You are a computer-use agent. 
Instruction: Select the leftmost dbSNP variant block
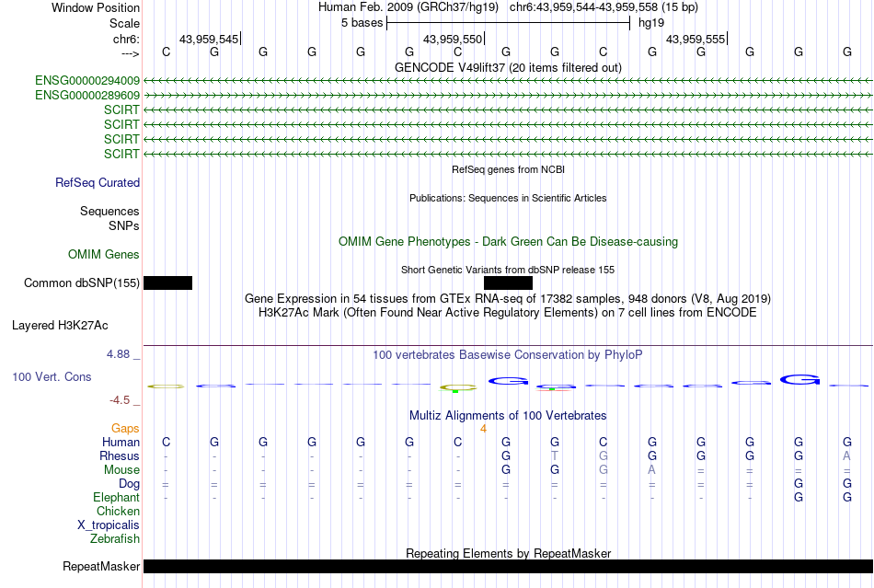pos(167,283)
